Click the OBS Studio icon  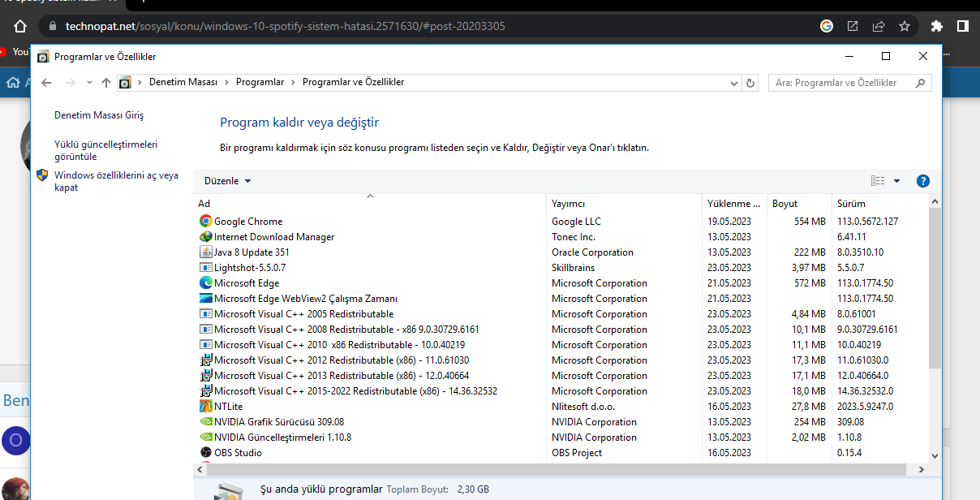tap(206, 453)
